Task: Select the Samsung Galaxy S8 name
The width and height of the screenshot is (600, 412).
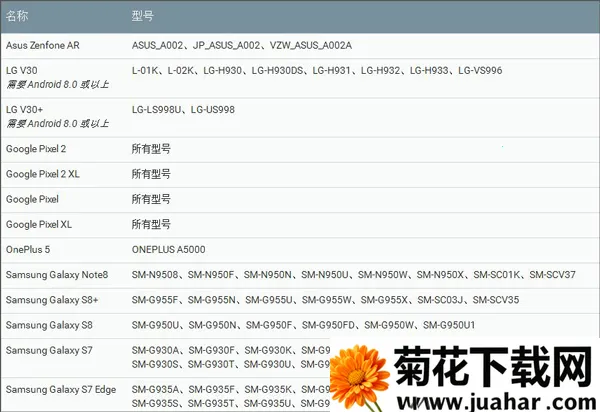Action: 49,325
